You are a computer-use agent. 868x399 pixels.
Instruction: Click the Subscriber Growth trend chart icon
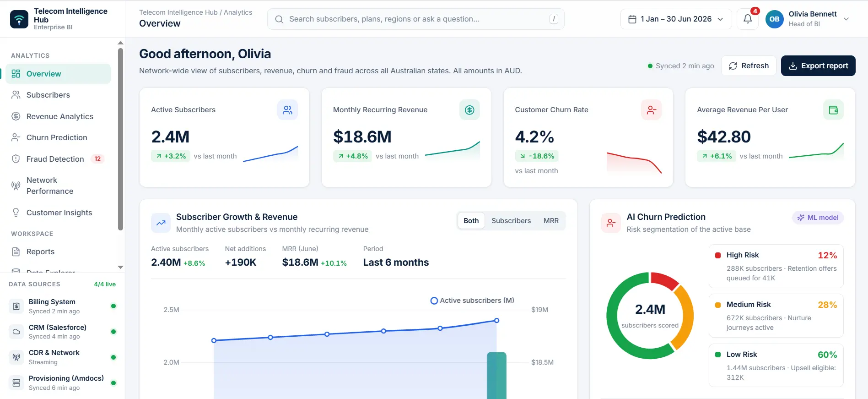(161, 223)
